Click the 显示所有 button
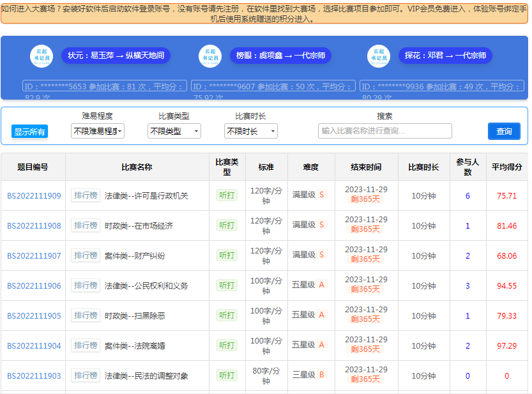The image size is (532, 394). (x=29, y=132)
